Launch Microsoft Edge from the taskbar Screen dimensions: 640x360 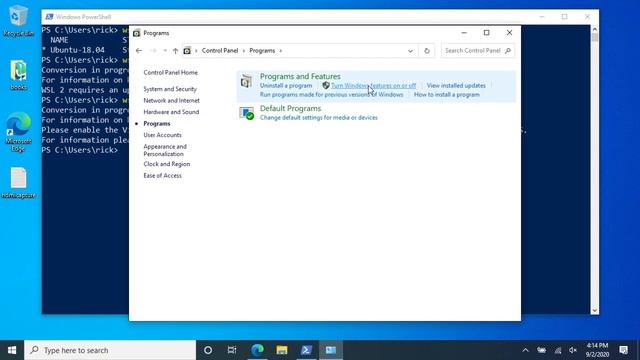pos(257,350)
